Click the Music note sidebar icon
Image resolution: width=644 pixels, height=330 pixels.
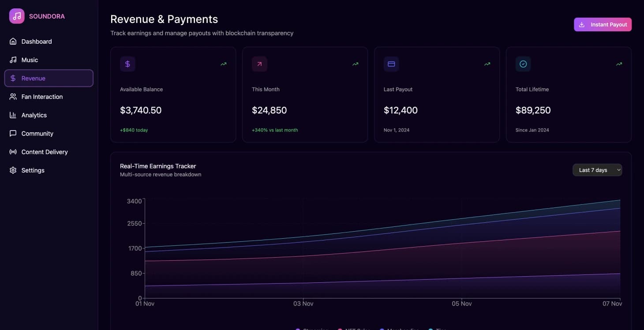point(13,60)
